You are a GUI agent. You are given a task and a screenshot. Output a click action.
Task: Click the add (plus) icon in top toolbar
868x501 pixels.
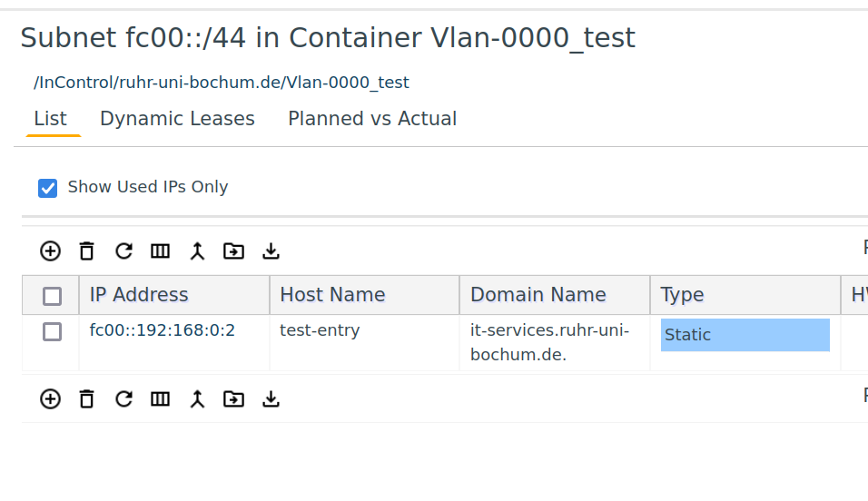50,251
